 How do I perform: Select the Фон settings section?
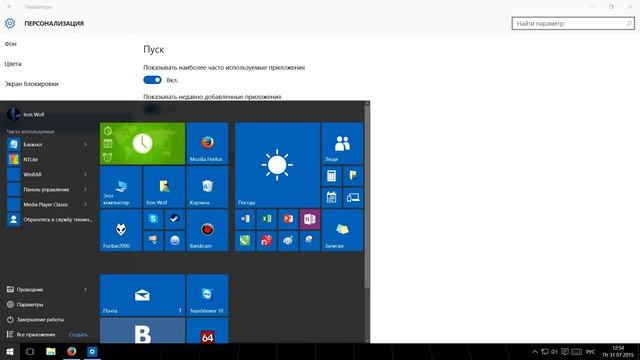pos(11,44)
